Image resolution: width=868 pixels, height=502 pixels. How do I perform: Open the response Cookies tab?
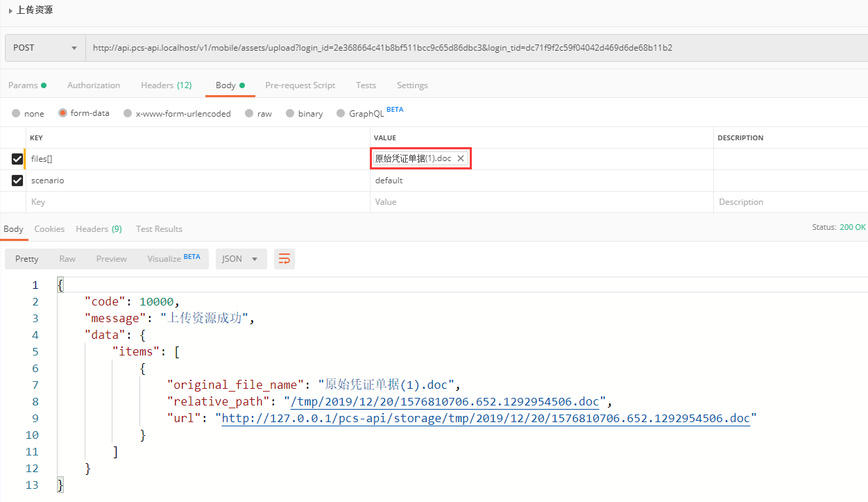point(49,229)
